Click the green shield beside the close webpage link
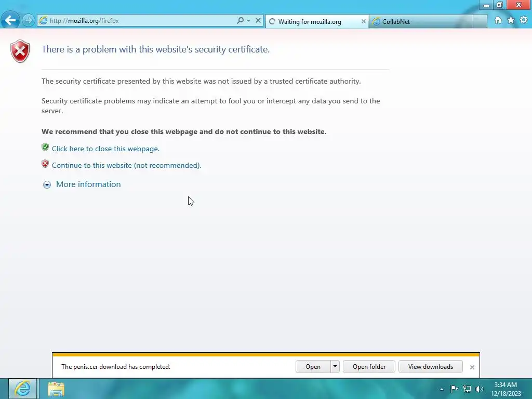This screenshot has width=532, height=399. (45, 147)
